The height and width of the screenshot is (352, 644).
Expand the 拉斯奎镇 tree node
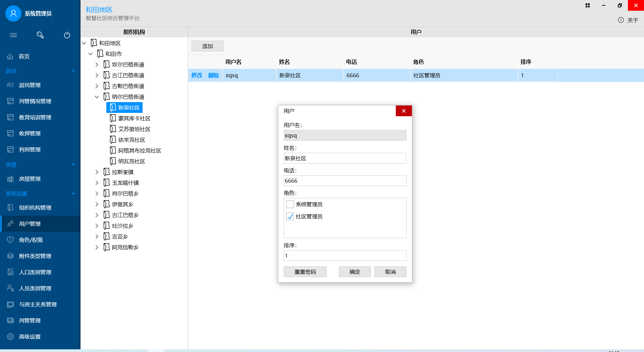pos(97,172)
